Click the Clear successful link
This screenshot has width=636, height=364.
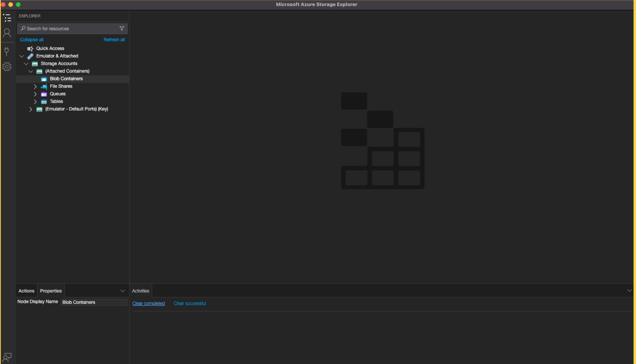[x=190, y=303]
